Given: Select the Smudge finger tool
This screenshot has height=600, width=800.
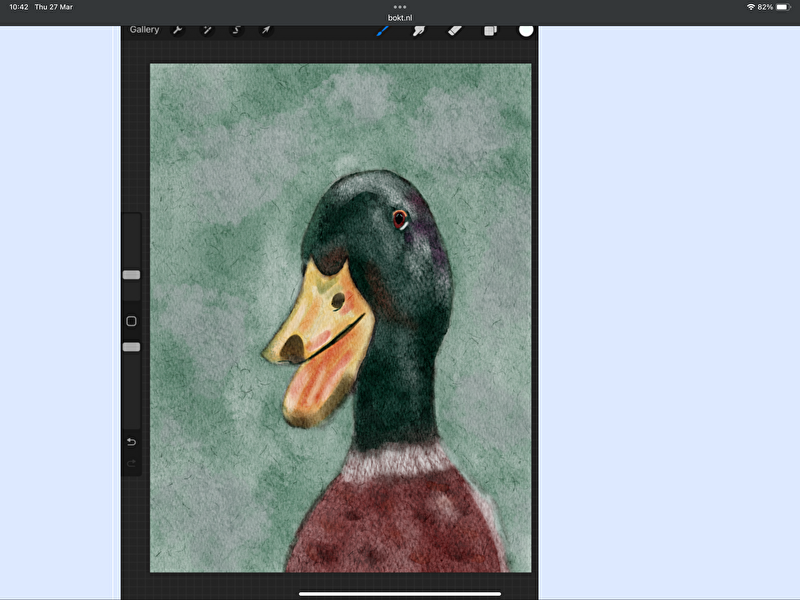Looking at the screenshot, I should point(418,31).
